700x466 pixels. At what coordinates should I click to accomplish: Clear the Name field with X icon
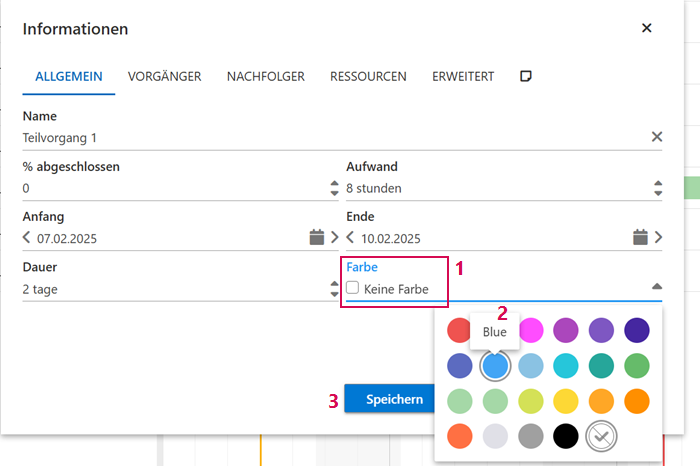coord(657,137)
